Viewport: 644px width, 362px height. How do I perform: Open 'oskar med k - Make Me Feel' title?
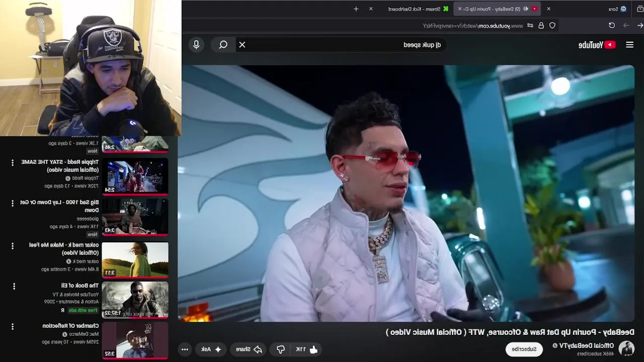click(x=64, y=249)
